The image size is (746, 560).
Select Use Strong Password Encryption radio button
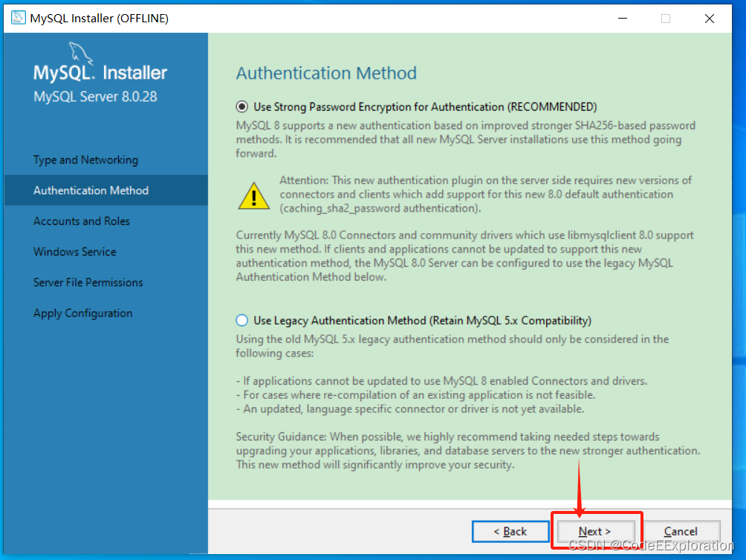[241, 107]
